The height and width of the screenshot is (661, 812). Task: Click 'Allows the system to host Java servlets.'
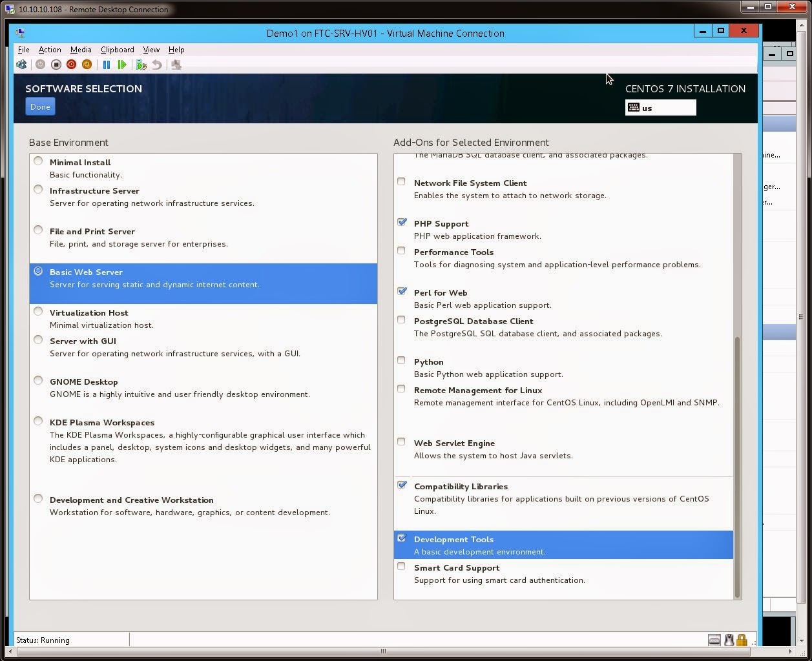[x=494, y=455]
